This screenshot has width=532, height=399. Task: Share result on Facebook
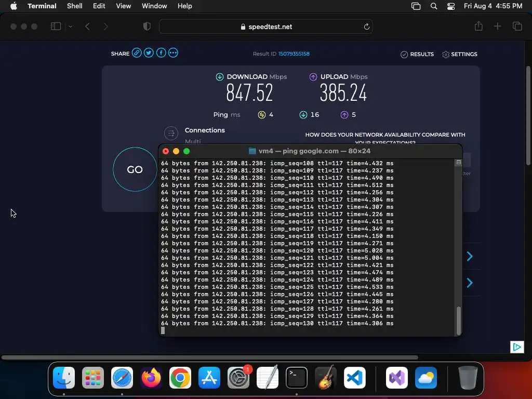point(161,53)
